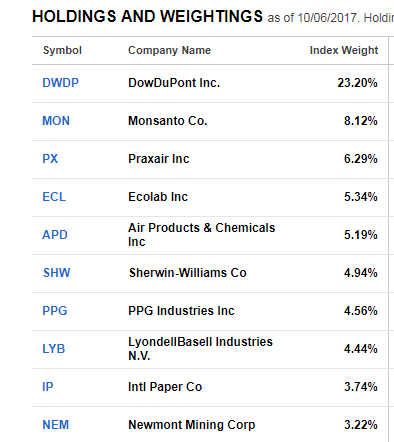Open the DWDP ticker symbol link
Screen dimensions: 394x442
(60, 83)
